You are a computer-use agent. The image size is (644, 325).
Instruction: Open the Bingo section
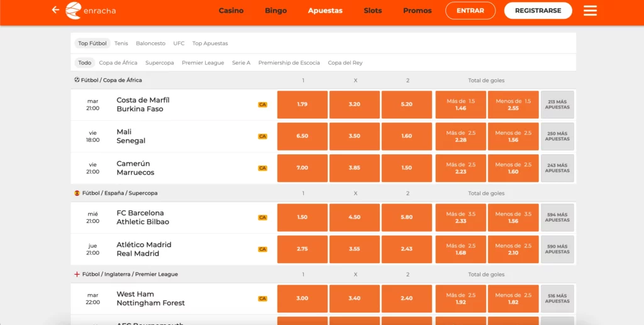tap(276, 11)
